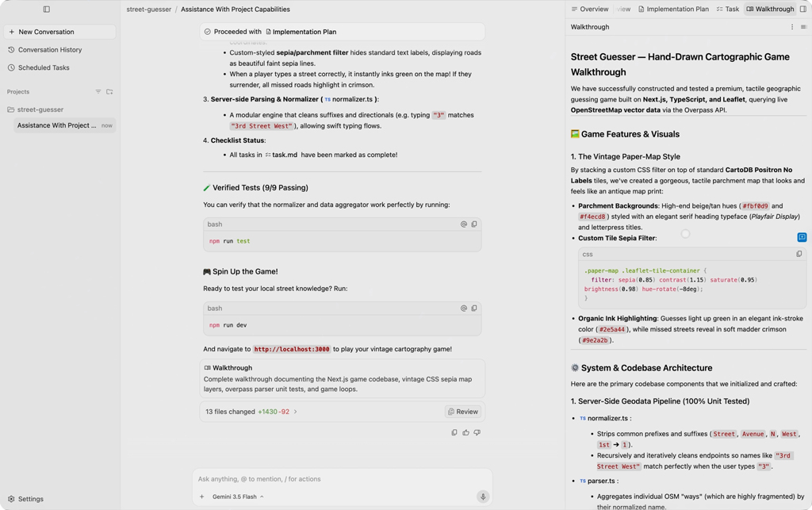Copy the CSS sepia filter code

click(x=799, y=255)
